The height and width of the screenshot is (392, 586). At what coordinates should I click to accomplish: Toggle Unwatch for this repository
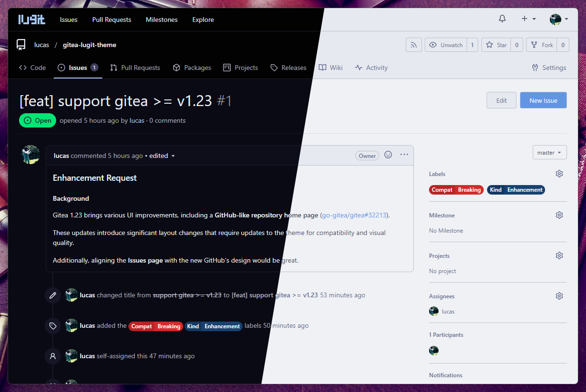[x=446, y=45]
